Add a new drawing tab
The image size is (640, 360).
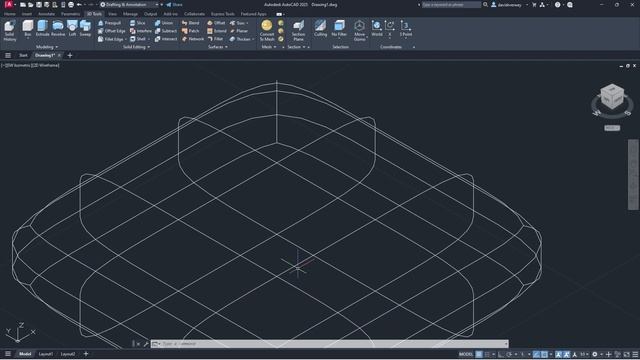70,56
